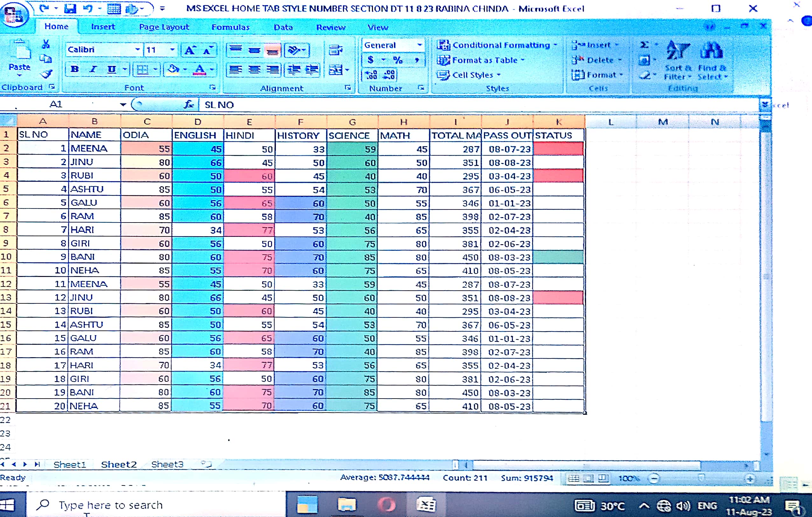Click the Percent Style icon
The width and height of the screenshot is (812, 517).
pos(398,60)
